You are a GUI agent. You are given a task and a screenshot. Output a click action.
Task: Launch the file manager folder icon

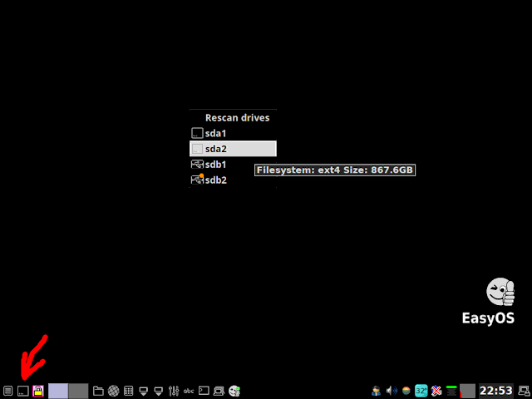(x=98, y=391)
